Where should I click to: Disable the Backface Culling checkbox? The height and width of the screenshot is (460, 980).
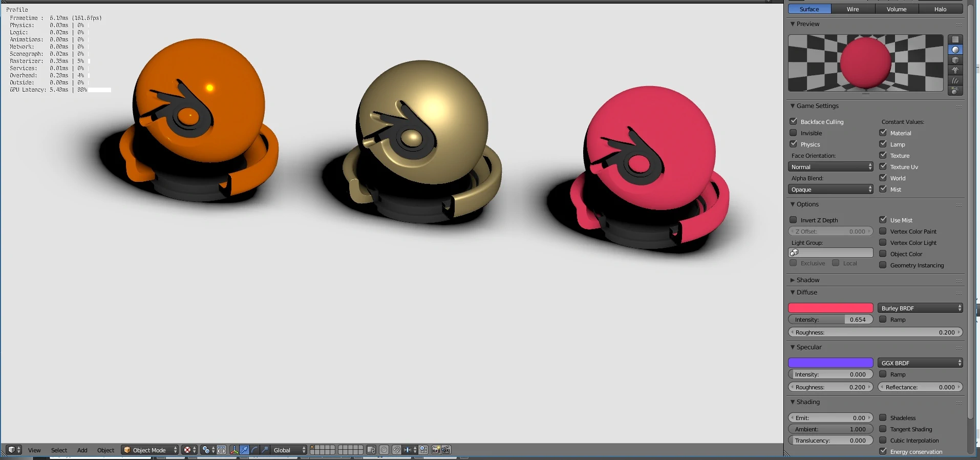pos(793,121)
